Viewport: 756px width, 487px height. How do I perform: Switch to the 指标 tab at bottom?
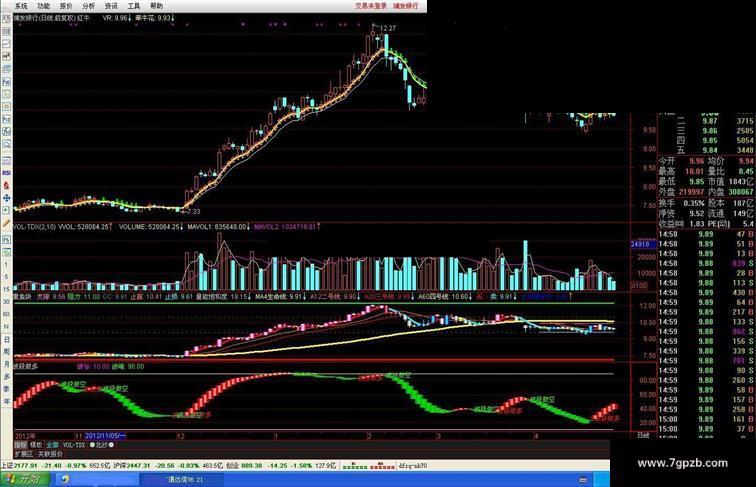coord(20,445)
